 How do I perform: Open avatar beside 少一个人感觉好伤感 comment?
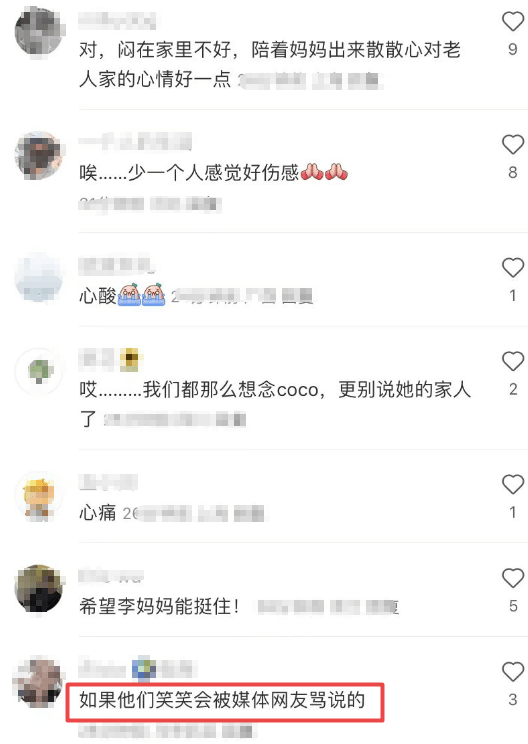tap(39, 156)
